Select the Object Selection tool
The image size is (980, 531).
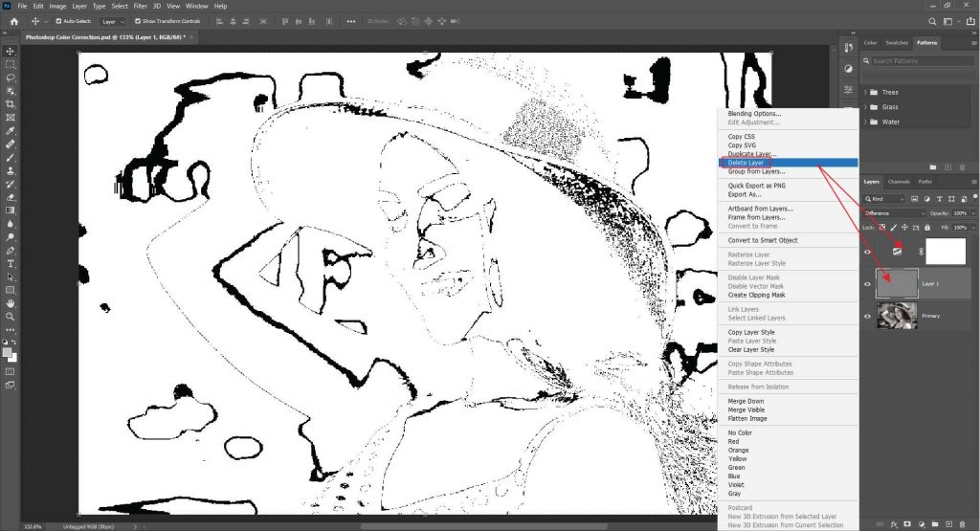(x=10, y=91)
